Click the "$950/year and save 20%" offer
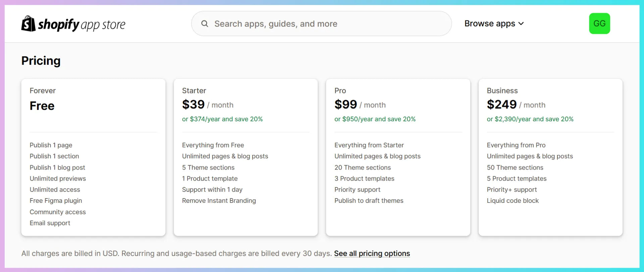Image resolution: width=644 pixels, height=272 pixels. click(x=375, y=119)
